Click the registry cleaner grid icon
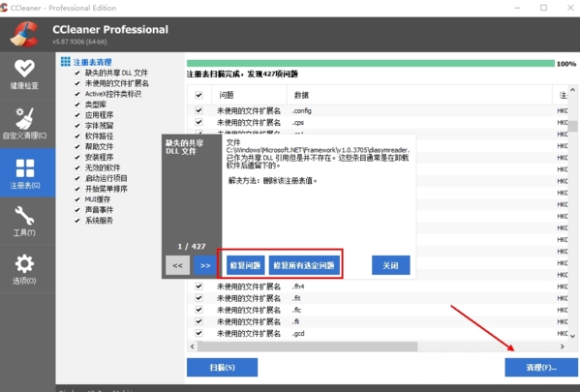Image resolution: width=580 pixels, height=392 pixels. click(66, 61)
